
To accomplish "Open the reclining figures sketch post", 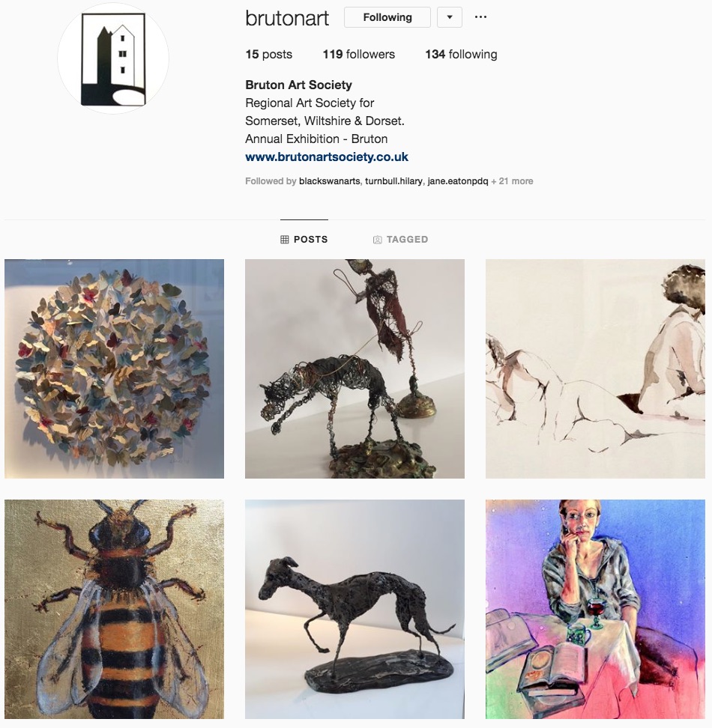I will click(x=595, y=368).
